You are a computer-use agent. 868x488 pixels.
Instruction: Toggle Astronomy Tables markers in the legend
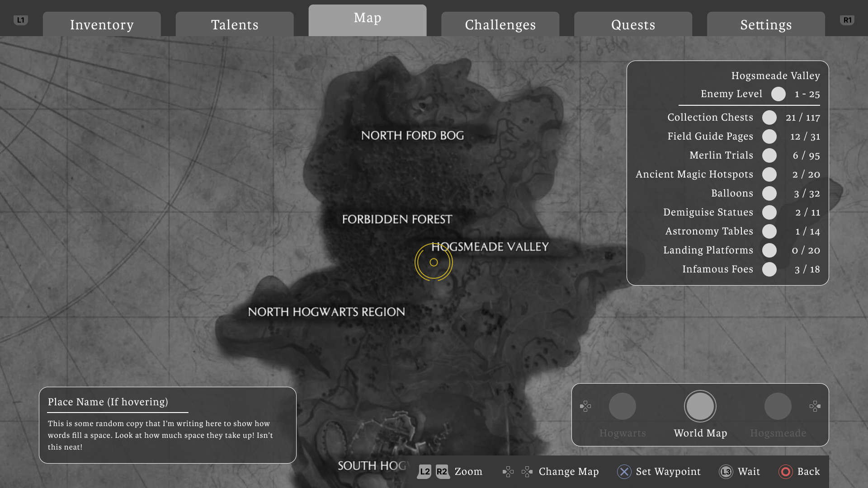769,231
